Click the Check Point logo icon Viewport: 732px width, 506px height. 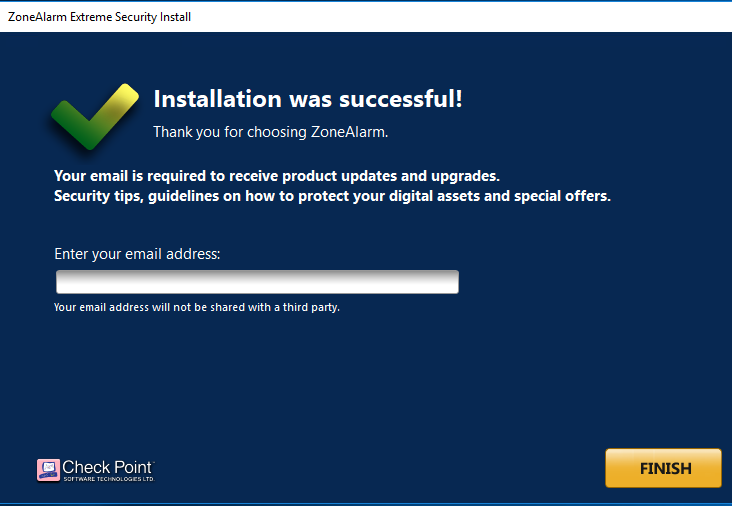[49, 470]
